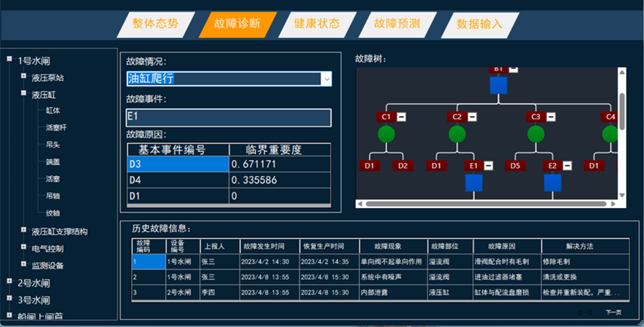644x327 pixels.
Task: Click the green gate circle under C1
Action: click(x=386, y=134)
